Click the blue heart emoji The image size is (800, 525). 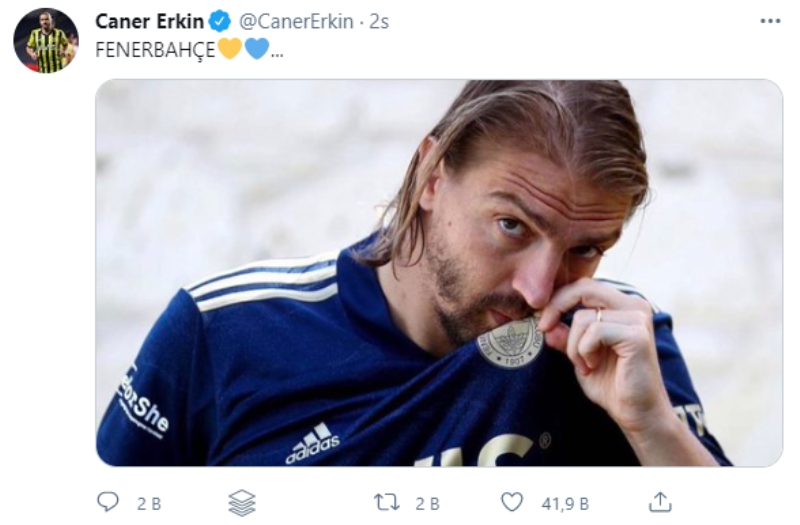pos(256,49)
